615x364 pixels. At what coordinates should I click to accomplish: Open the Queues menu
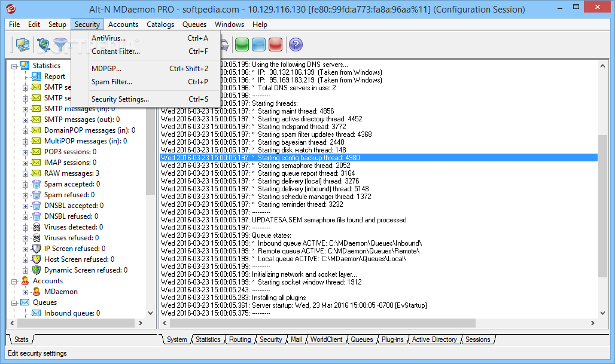194,25
